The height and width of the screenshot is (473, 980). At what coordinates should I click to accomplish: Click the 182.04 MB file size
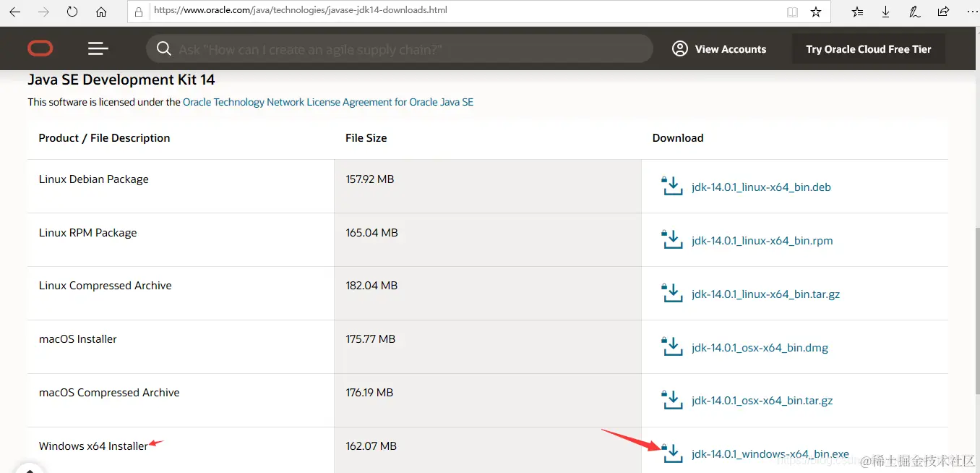point(371,286)
